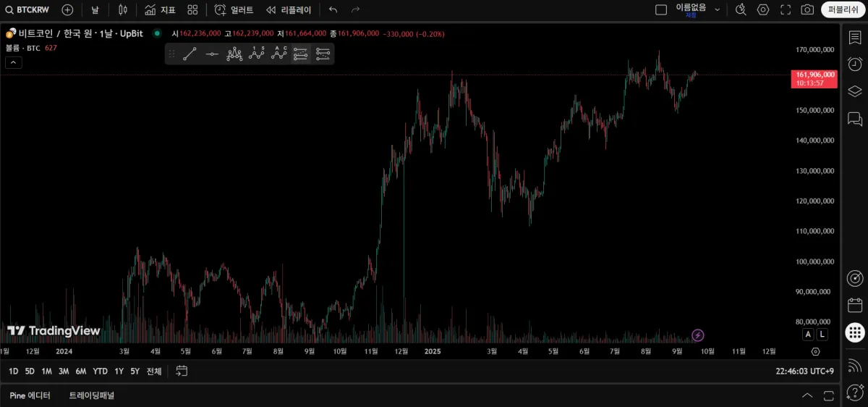The width and height of the screenshot is (868, 407).
Task: Undo the last chart action
Action: pyautogui.click(x=333, y=10)
